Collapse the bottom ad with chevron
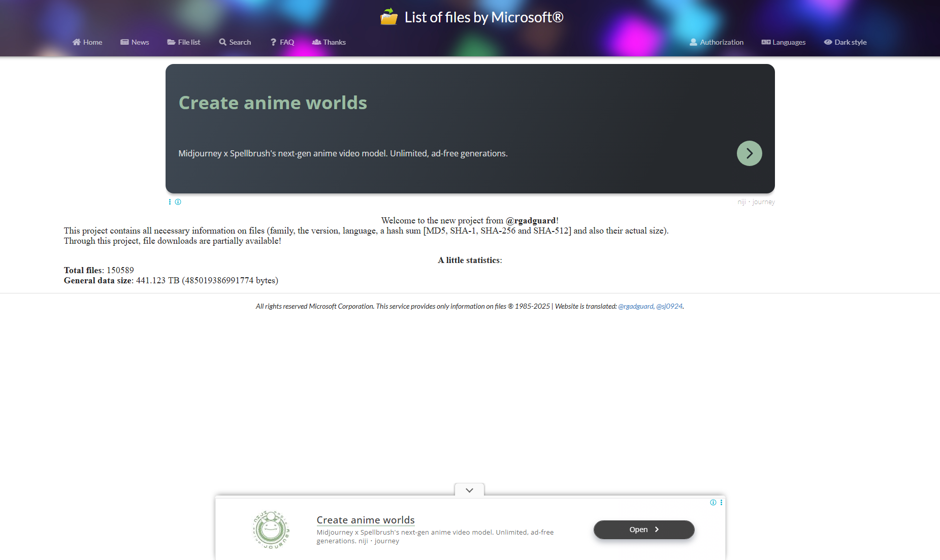The image size is (940, 560). pos(469,490)
